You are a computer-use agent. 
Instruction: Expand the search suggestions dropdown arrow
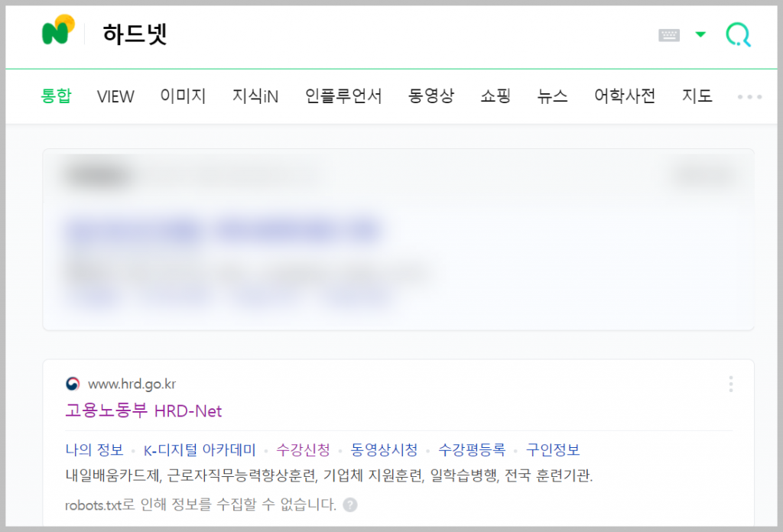click(x=700, y=34)
